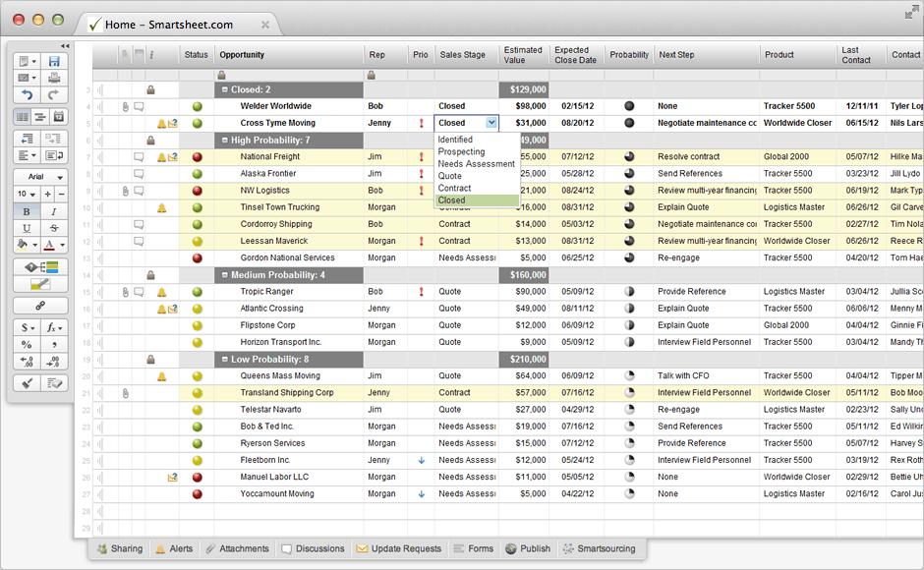The image size is (924, 570).
Task: Toggle Strikethrough formatting
Action: coord(54,228)
